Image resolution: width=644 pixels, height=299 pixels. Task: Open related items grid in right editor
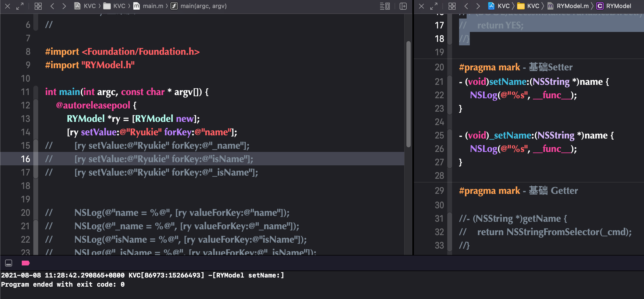[x=452, y=6]
